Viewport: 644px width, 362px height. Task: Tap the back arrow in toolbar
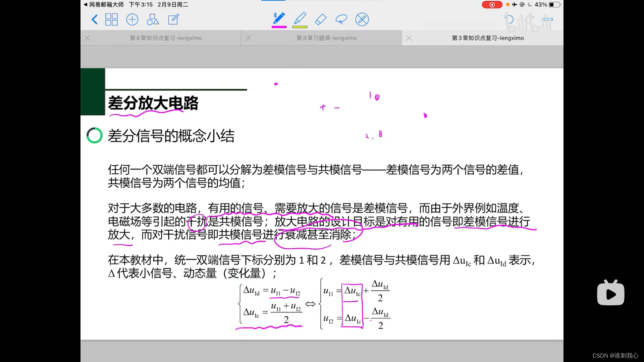coord(95,19)
